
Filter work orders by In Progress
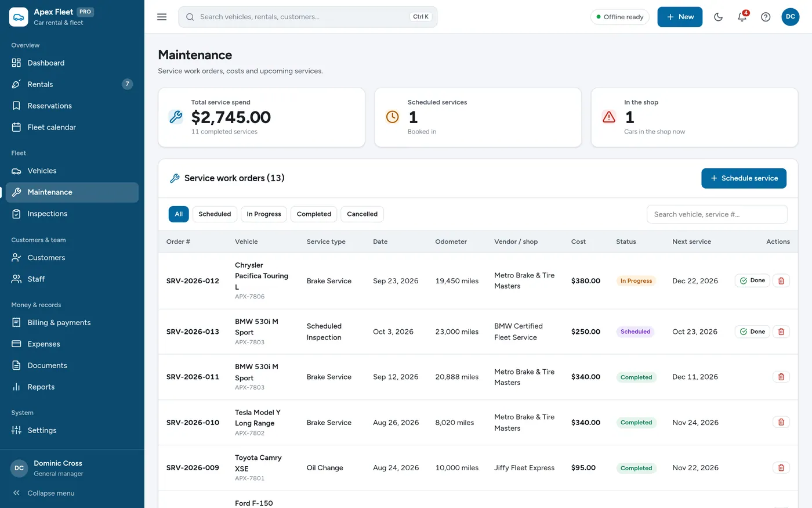264,214
